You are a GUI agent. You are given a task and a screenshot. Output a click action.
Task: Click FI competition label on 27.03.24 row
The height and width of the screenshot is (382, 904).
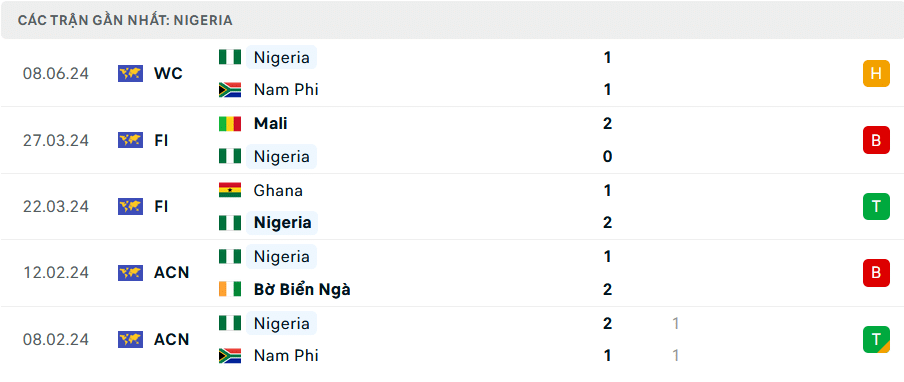[x=161, y=140]
